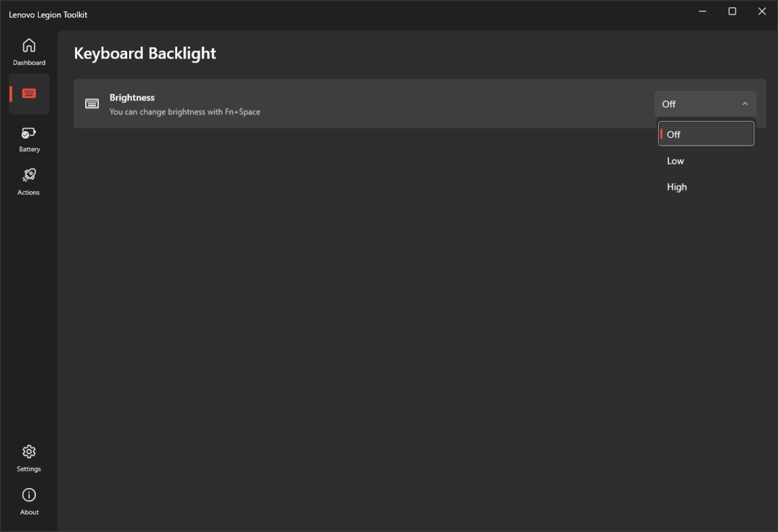Image resolution: width=778 pixels, height=532 pixels.
Task: Click the keyboard icon beside Brightness
Action: point(92,104)
